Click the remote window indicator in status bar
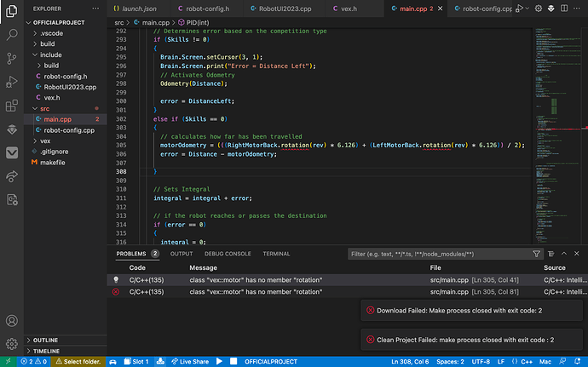Image resolution: width=588 pixels, height=367 pixels. (9, 362)
